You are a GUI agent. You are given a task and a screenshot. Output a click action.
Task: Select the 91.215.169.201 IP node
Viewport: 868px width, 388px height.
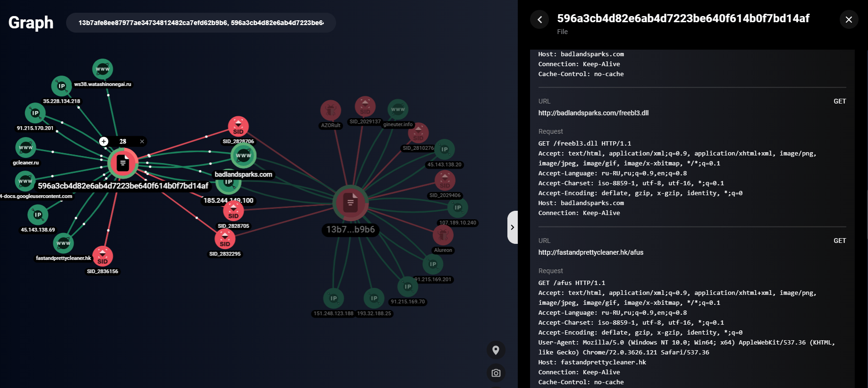point(433,264)
